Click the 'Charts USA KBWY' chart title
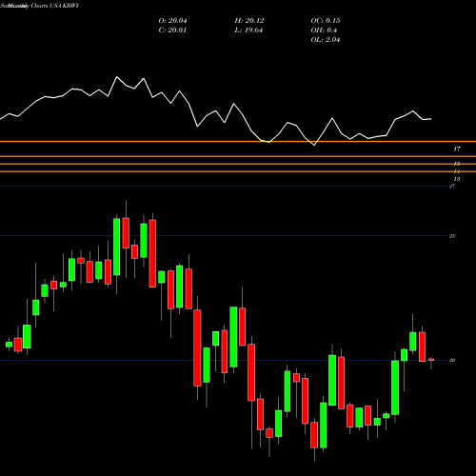476x476 pixels. [x=55, y=6]
